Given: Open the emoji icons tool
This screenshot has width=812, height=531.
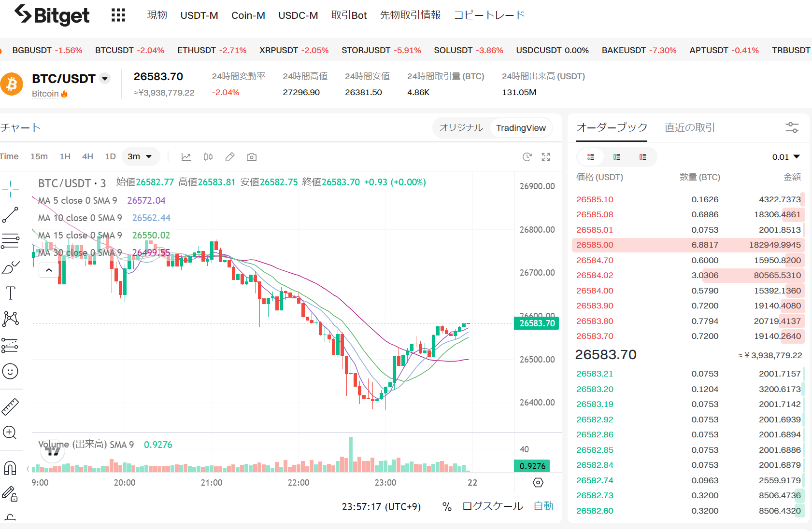Looking at the screenshot, I should pyautogui.click(x=10, y=371).
